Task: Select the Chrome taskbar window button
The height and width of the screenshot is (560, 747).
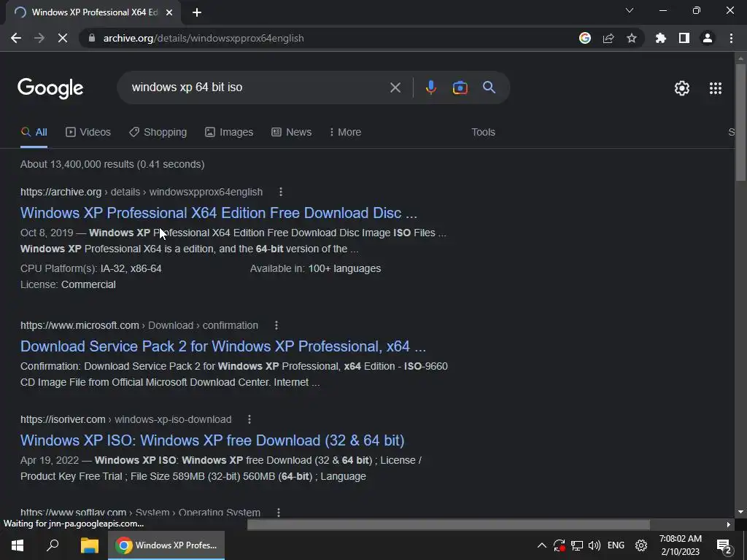Action: (x=166, y=545)
